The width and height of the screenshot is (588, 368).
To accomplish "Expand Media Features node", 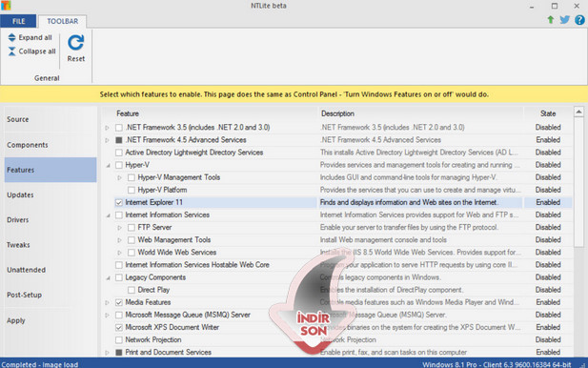I will tap(108, 303).
